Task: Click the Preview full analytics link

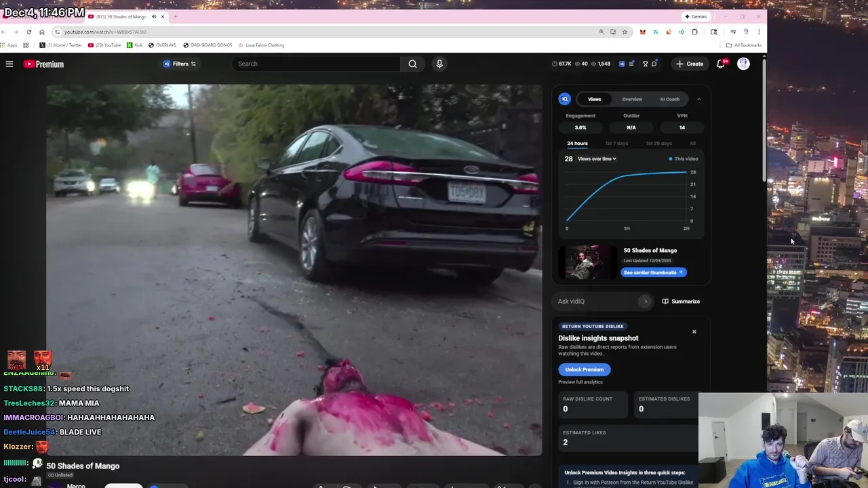Action: click(580, 382)
